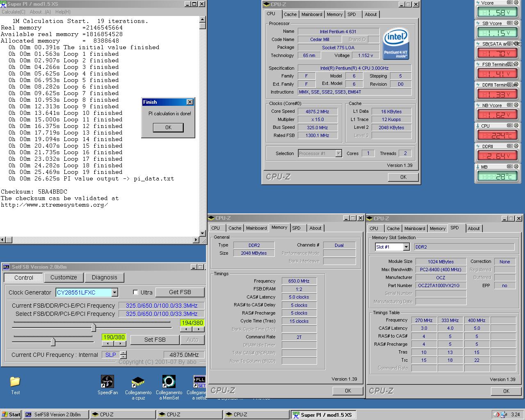Click OK in the SPD CPU-Z window
The width and height of the screenshot is (525, 420).
(506, 391)
